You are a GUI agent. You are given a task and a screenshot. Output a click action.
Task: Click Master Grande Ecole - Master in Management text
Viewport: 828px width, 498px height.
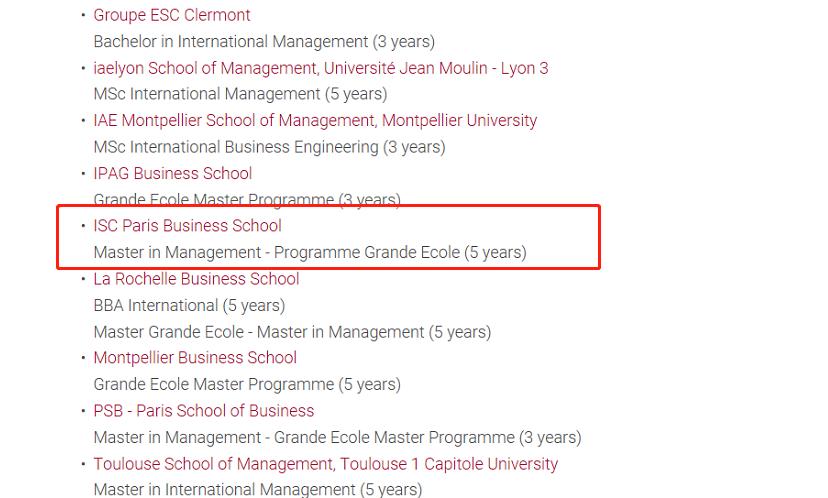coord(292,332)
